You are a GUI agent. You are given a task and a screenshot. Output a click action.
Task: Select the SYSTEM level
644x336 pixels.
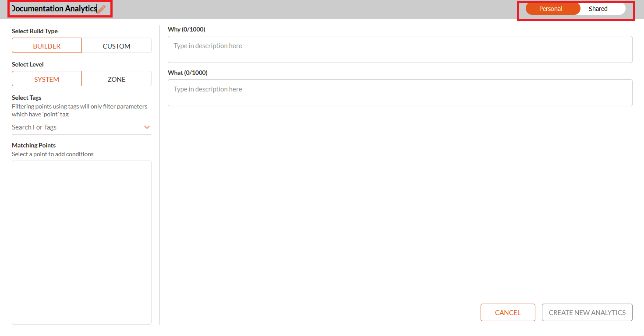[x=46, y=79]
